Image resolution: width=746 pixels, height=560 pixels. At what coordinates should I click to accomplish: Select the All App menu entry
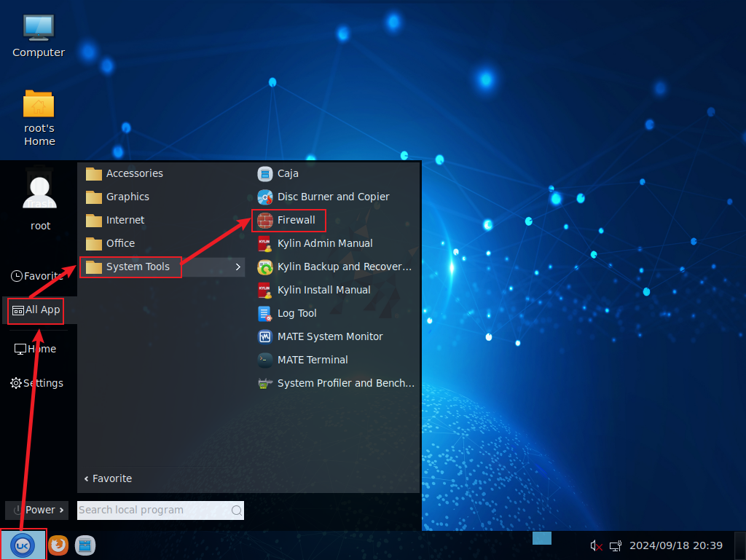(36, 310)
